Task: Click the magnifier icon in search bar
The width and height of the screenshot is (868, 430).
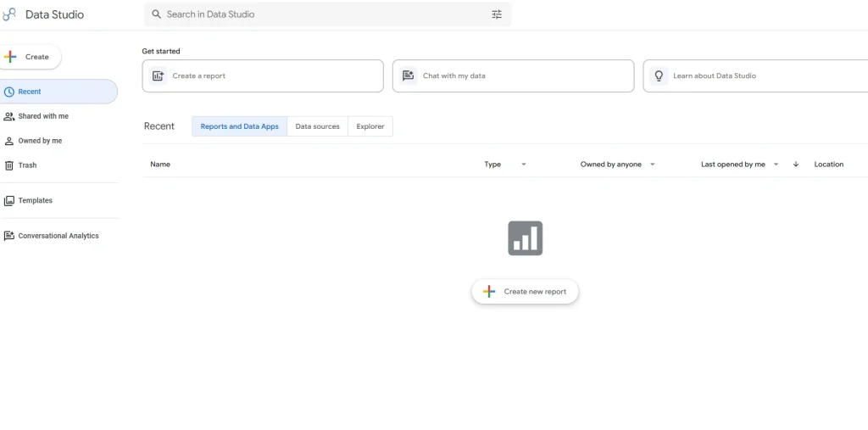Action: 157,14
